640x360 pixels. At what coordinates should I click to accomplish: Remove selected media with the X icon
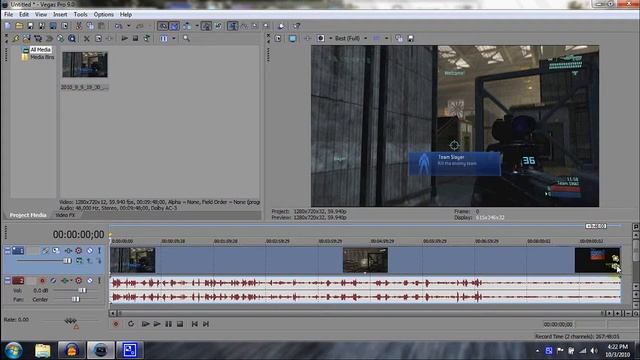click(x=87, y=38)
